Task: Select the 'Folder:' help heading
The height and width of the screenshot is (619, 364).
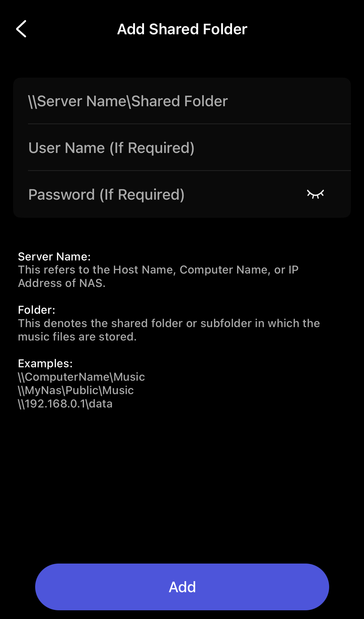Action: [x=37, y=310]
